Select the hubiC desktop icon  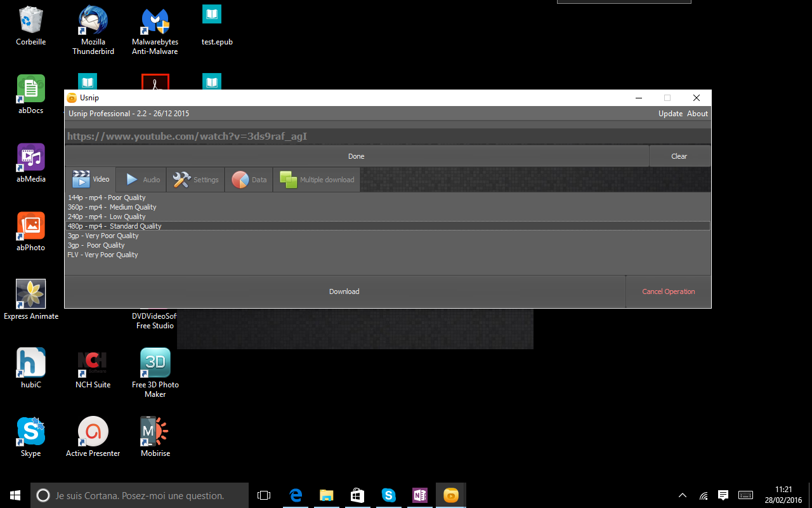[31, 369]
